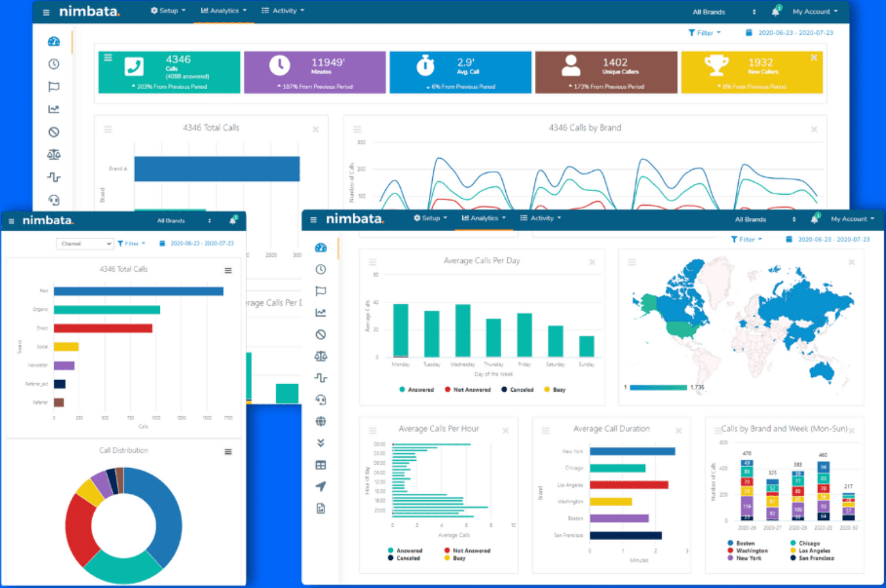
Task: Open the notification bell in the top bar
Action: coord(815,218)
